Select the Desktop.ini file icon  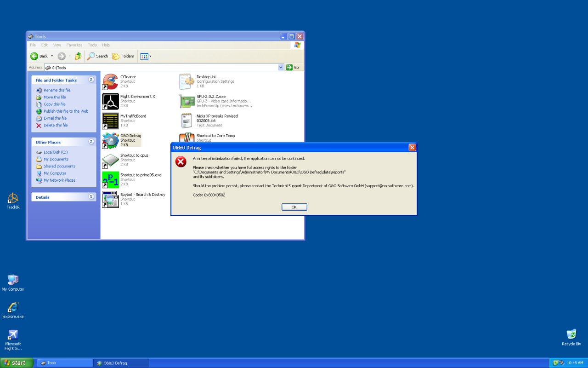(187, 81)
